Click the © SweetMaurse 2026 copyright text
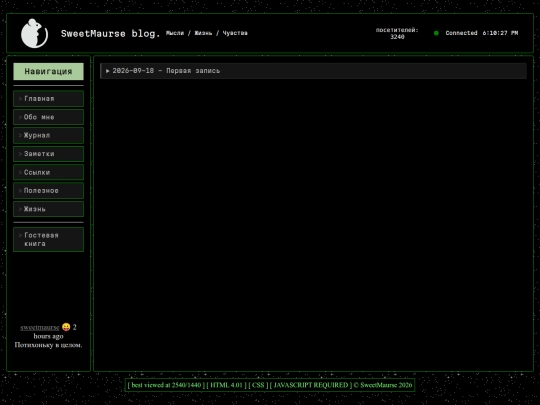The width and height of the screenshot is (540, 405). 383,385
